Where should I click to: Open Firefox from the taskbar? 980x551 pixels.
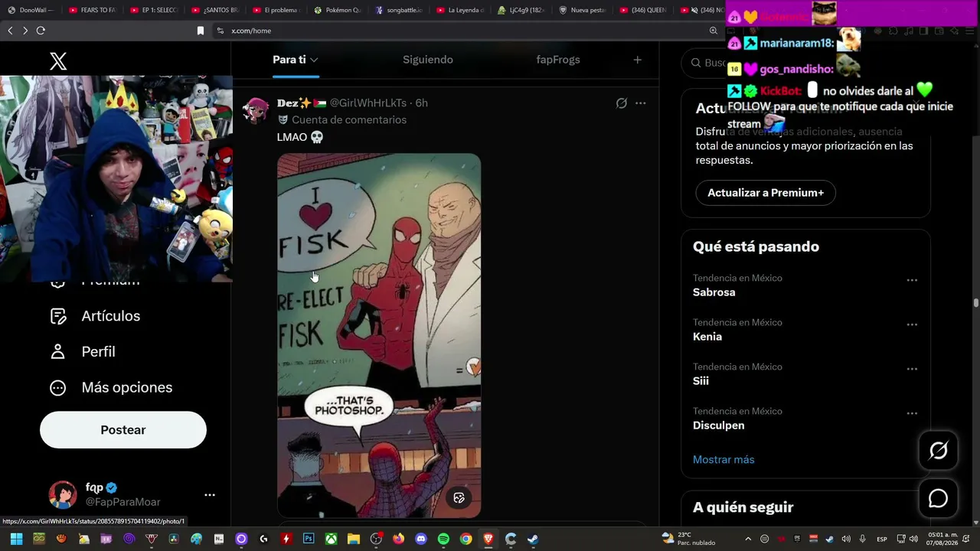(x=398, y=539)
